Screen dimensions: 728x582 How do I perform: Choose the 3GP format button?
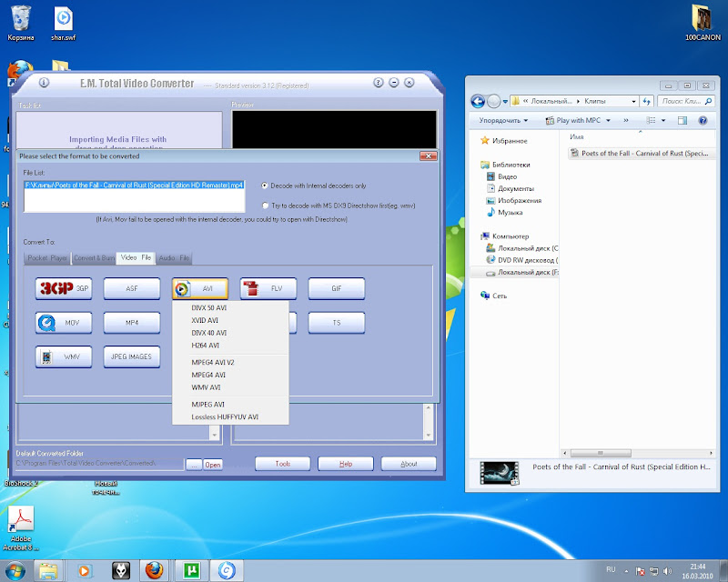point(64,288)
